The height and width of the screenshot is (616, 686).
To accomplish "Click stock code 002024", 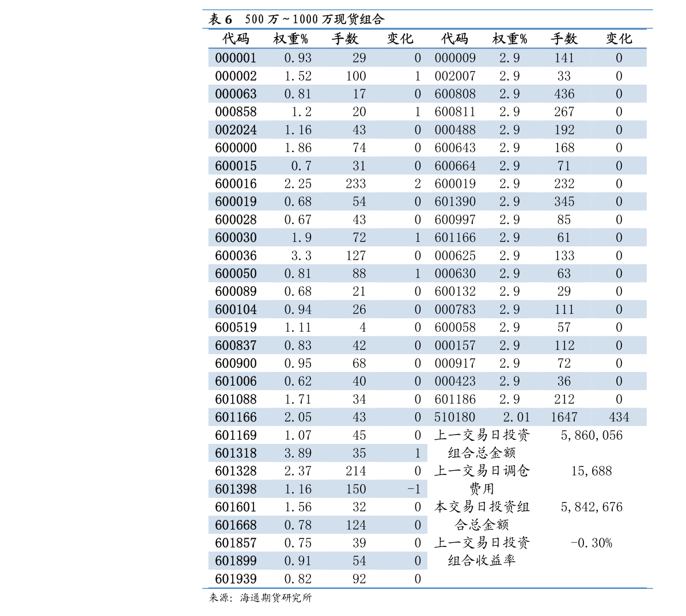I will click(x=236, y=130).
